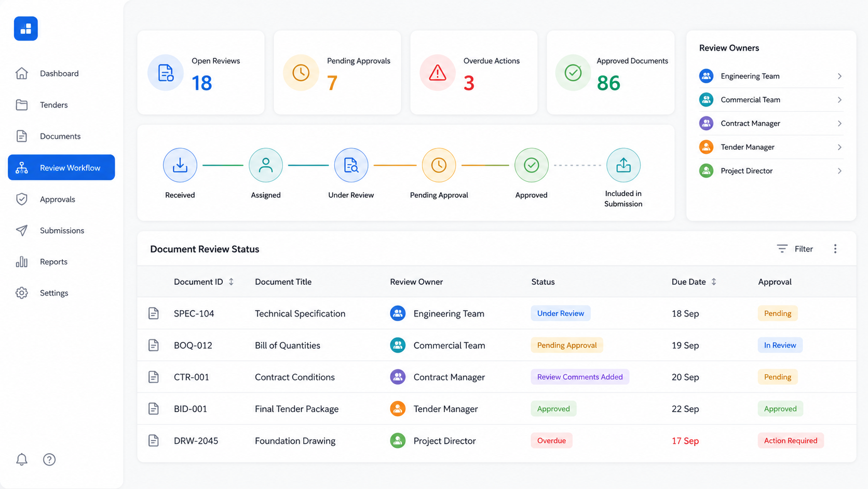
Task: Click the Review Comments Added status badge
Action: 580,377
